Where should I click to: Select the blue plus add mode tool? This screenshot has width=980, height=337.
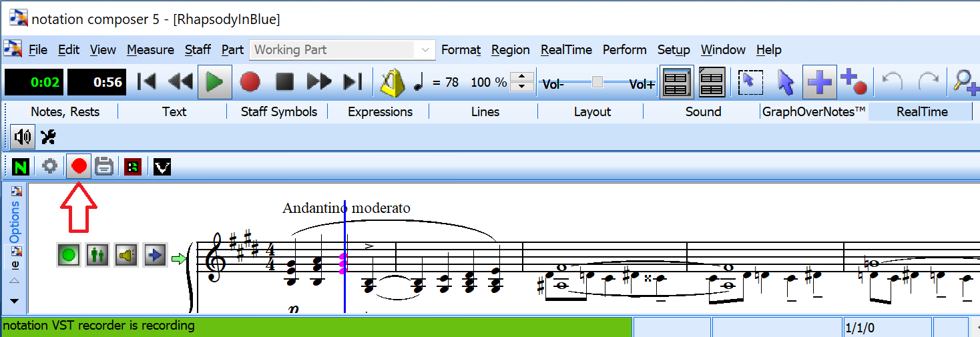[x=819, y=82]
